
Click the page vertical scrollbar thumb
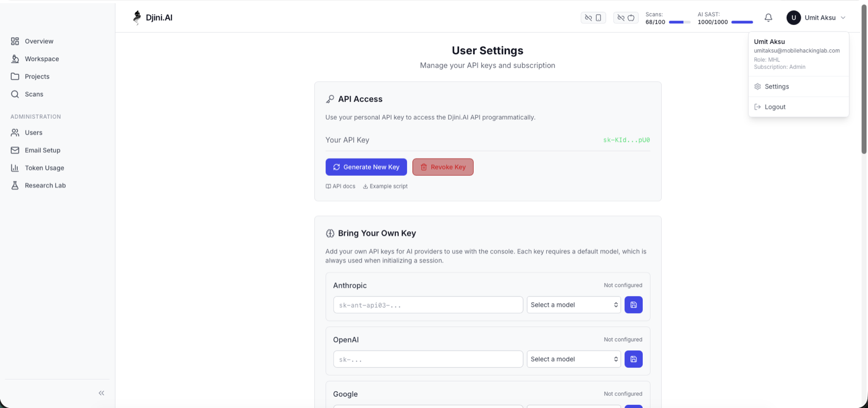pos(864,80)
